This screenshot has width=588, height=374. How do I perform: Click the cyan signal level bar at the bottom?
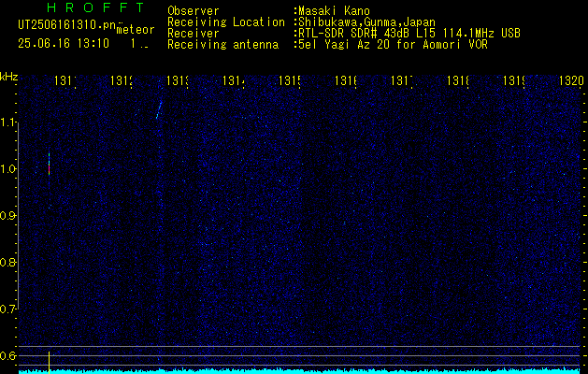299,371
